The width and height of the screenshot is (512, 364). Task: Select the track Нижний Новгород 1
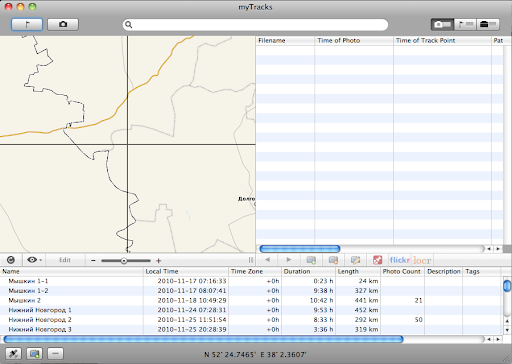40,310
